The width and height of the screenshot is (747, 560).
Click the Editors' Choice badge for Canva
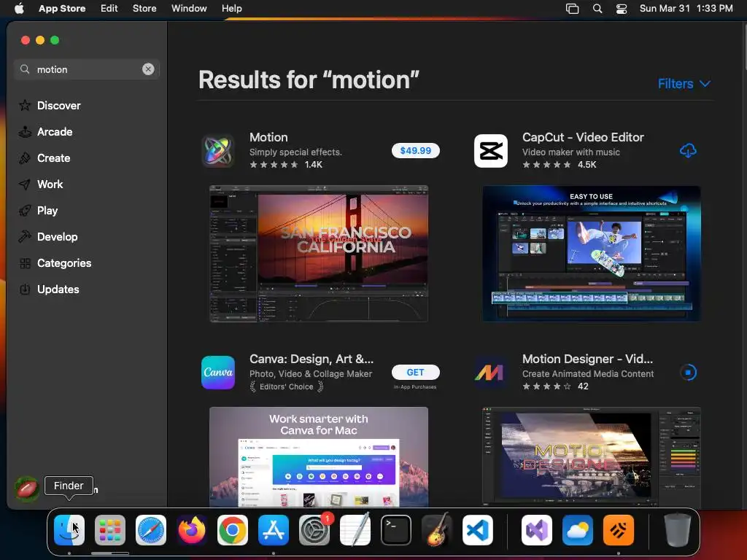click(x=287, y=386)
